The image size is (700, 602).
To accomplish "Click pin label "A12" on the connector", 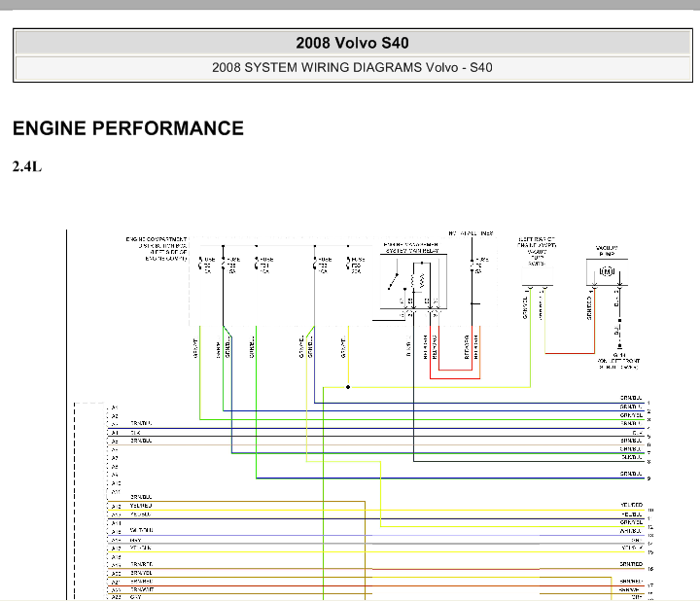I will pyautogui.click(x=116, y=506).
